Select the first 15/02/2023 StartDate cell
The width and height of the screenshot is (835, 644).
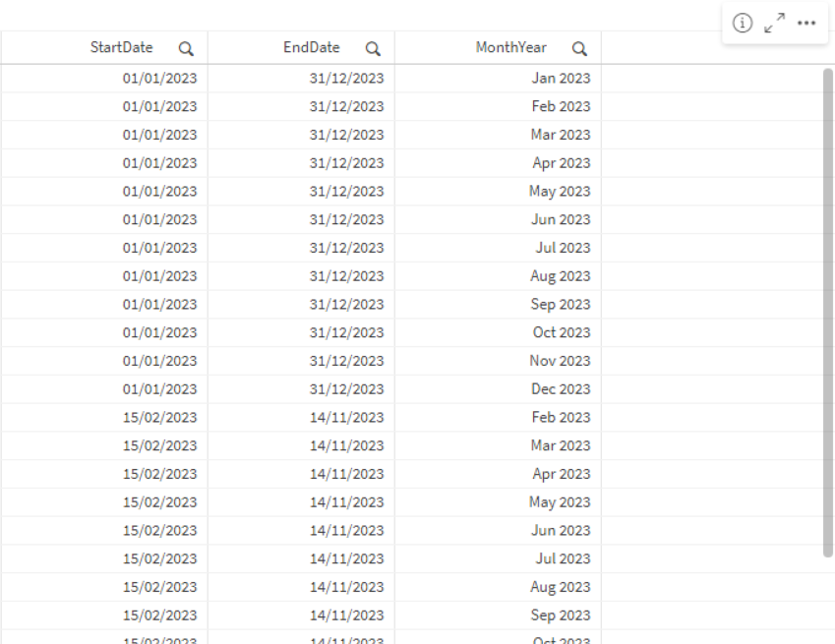point(159,418)
